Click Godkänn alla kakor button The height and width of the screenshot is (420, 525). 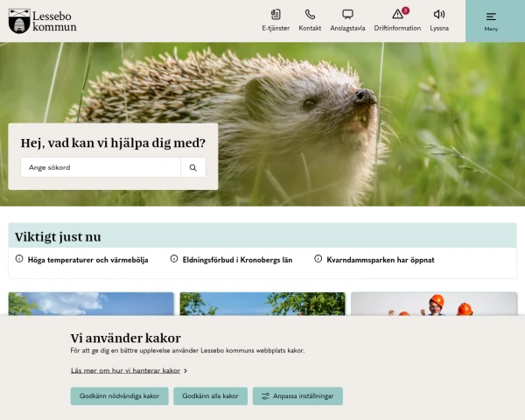click(x=210, y=396)
